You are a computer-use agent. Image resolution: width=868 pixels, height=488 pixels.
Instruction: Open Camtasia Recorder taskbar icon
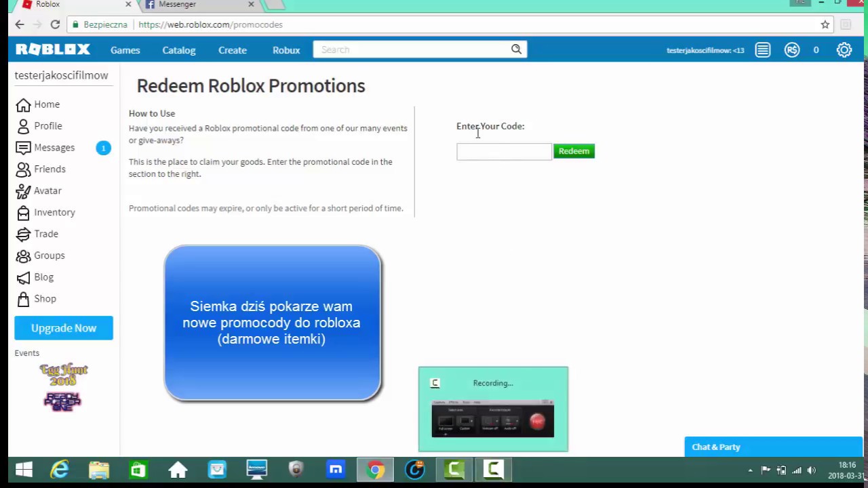(494, 470)
